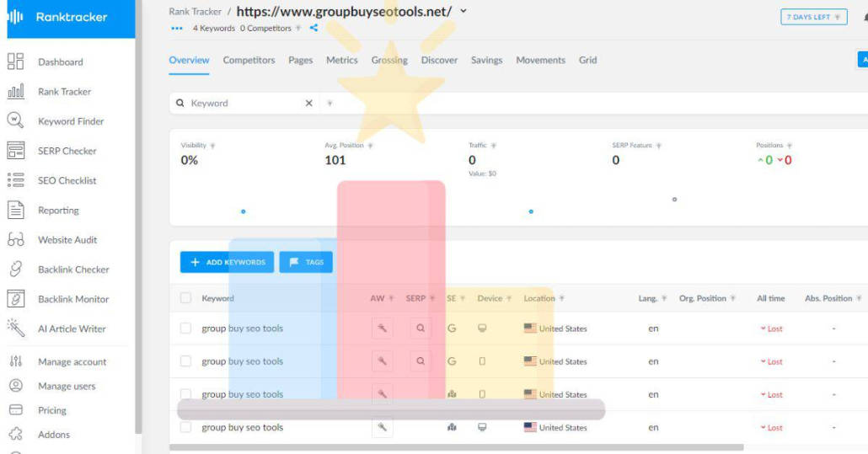Click SERP magnifier in Google desktop row
The image size is (868, 454).
pyautogui.click(x=421, y=328)
